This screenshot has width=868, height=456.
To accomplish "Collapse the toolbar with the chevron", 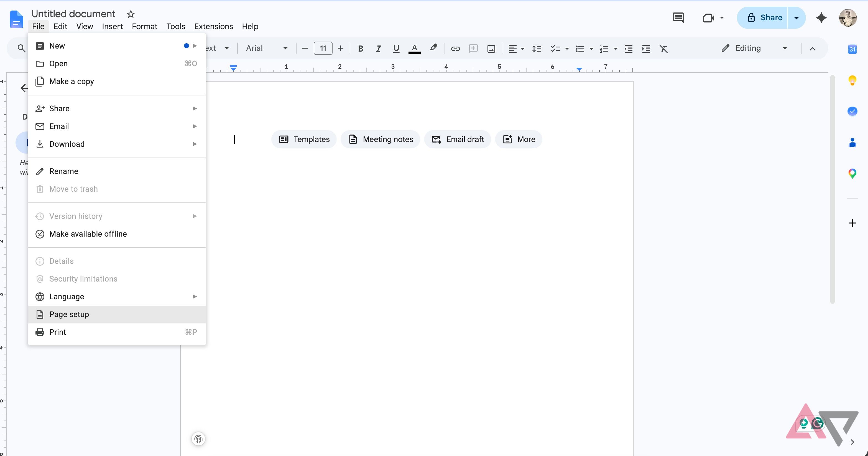I will tap(812, 49).
